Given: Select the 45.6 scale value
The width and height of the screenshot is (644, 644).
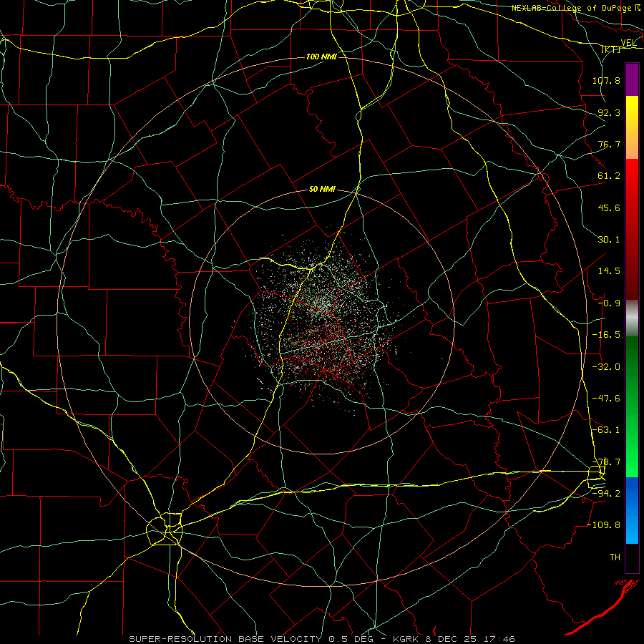Looking at the screenshot, I should 609,208.
